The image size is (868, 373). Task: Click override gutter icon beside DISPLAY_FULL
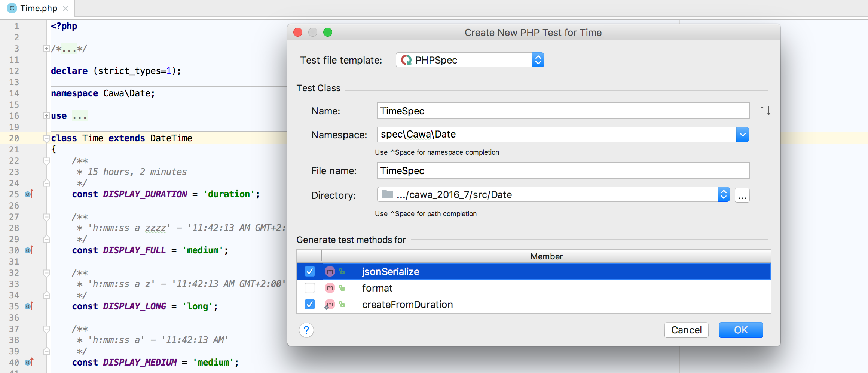[29, 250]
